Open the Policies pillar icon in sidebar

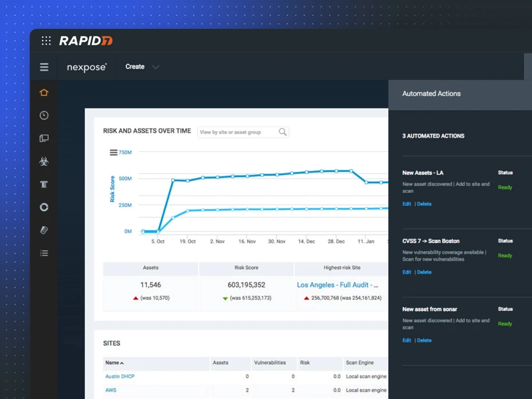(44, 184)
